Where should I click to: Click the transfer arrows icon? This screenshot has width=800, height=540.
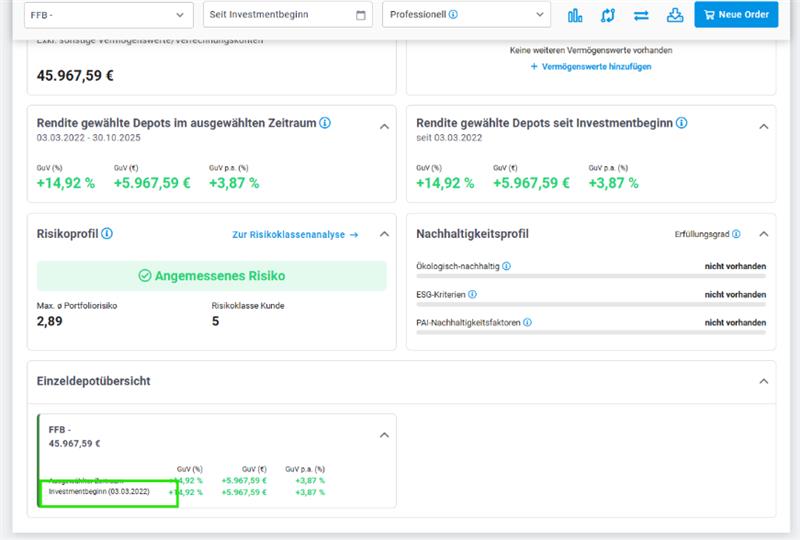pyautogui.click(x=641, y=15)
